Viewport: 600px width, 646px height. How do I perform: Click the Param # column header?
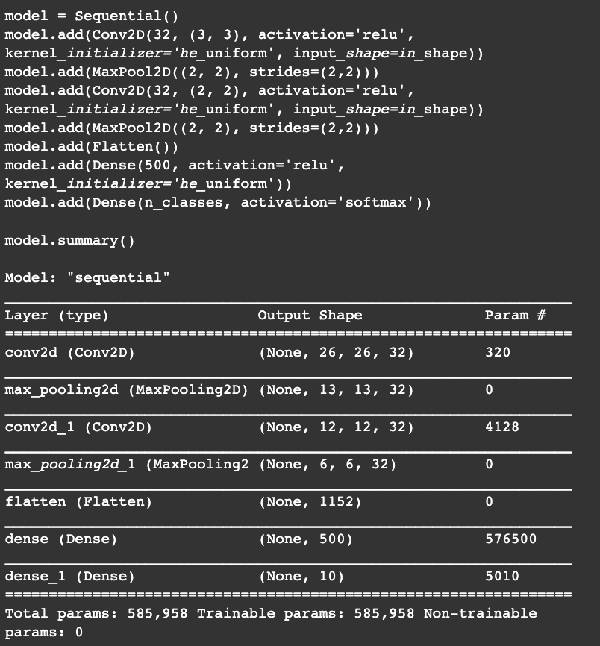pos(515,315)
